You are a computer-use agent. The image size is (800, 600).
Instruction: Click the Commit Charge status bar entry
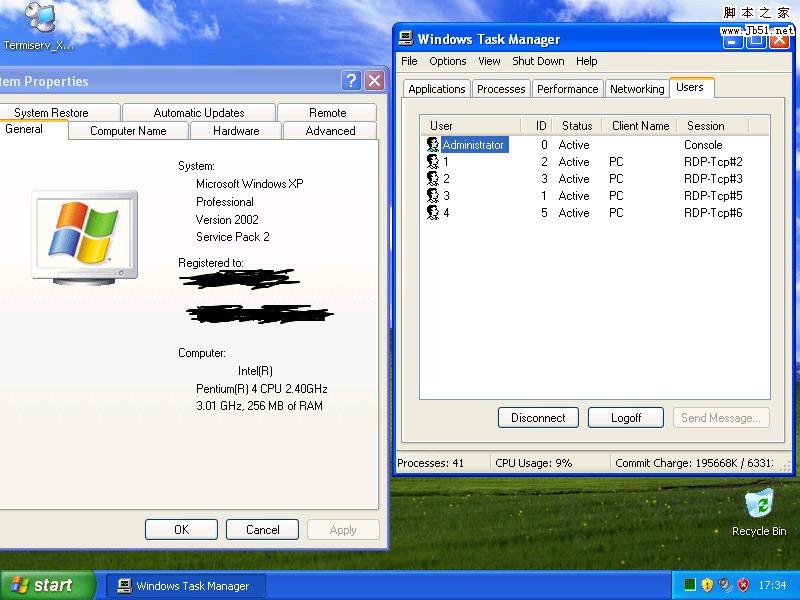click(694, 463)
